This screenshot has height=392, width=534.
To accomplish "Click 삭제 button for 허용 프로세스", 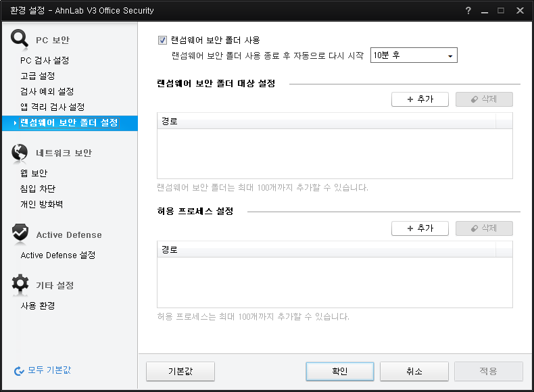I will point(484,228).
